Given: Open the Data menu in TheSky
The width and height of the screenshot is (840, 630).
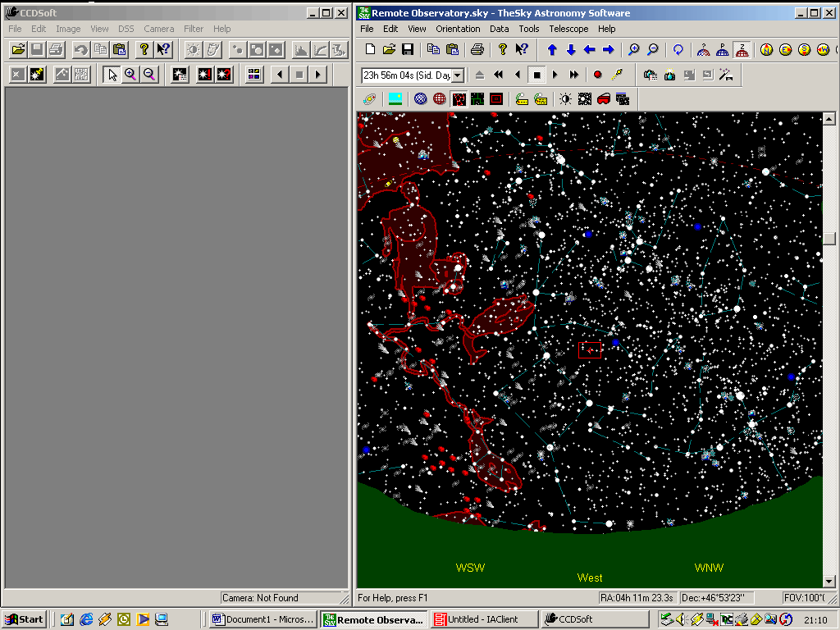Looking at the screenshot, I should 499,29.
